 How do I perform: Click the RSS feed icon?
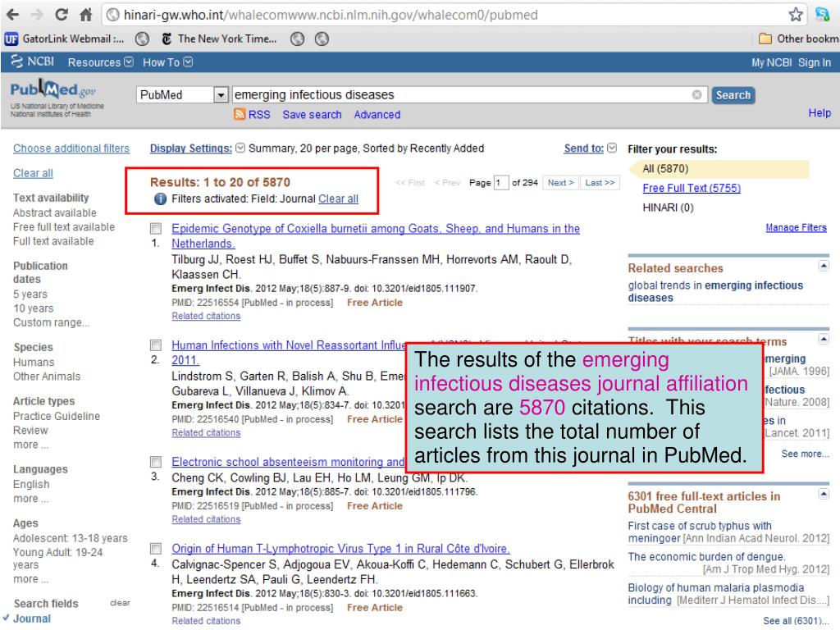240,115
